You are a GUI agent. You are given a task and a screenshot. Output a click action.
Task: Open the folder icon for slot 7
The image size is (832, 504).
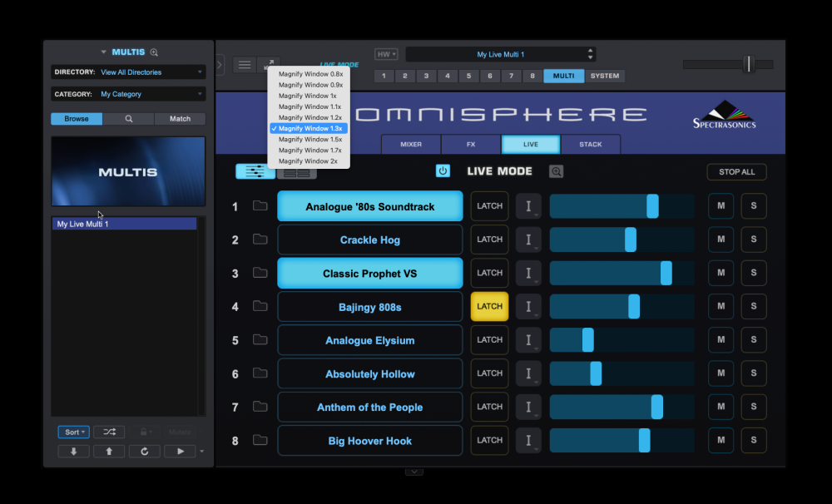click(x=260, y=407)
